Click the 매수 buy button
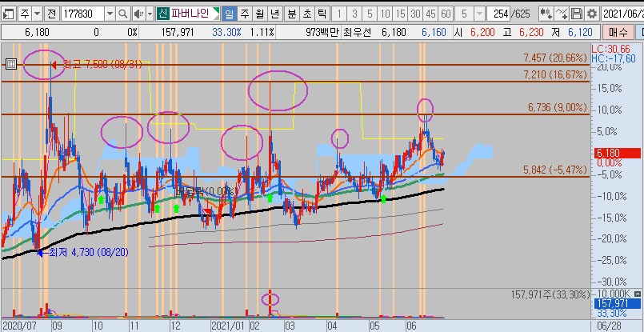This screenshot has width=644, height=332. coord(618,32)
